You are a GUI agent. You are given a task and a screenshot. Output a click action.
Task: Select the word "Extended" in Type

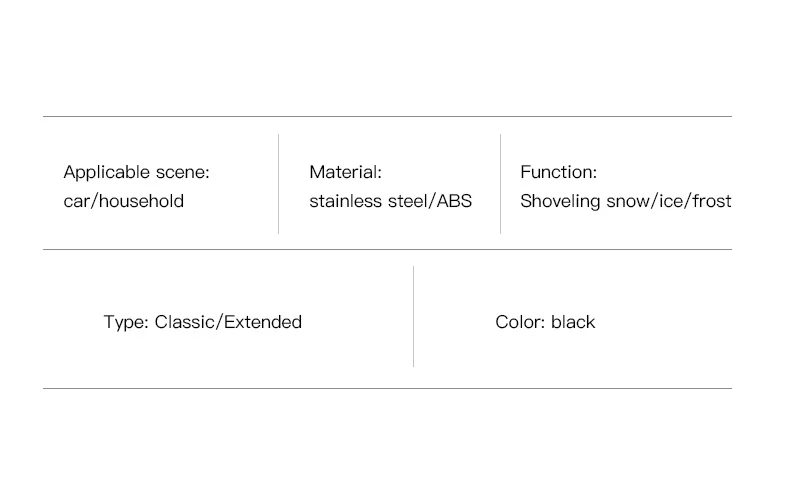pyautogui.click(x=262, y=322)
